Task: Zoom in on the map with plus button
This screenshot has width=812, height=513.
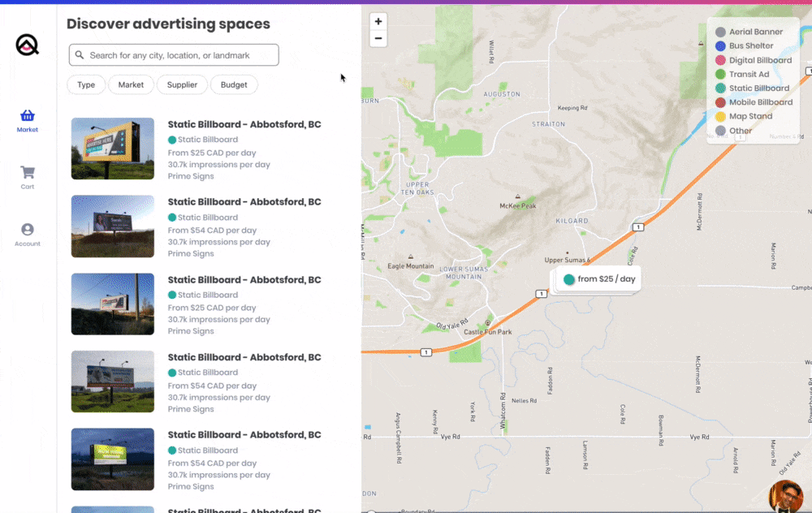Action: (378, 21)
